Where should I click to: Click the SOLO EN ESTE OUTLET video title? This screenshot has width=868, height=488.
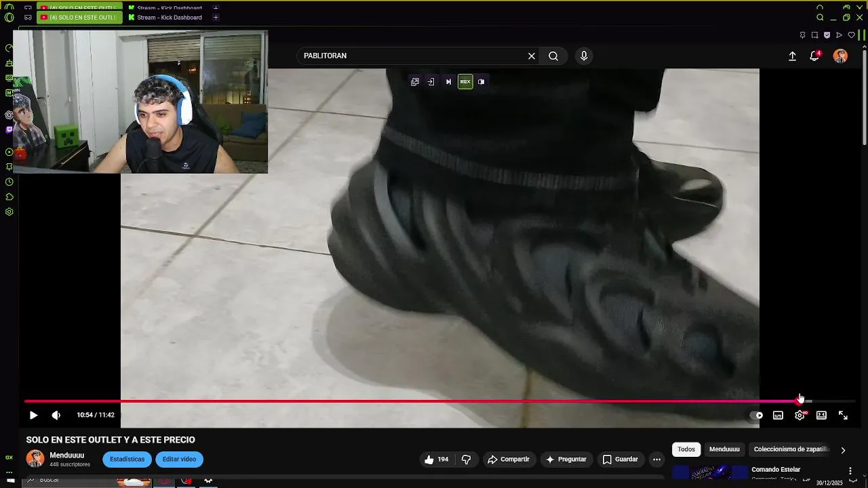tap(111, 440)
